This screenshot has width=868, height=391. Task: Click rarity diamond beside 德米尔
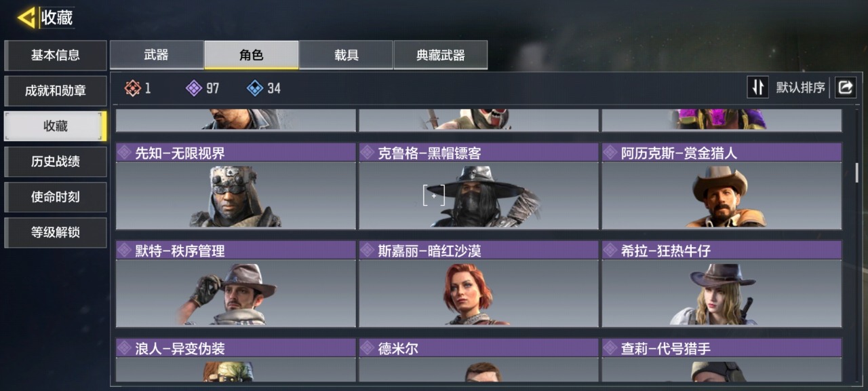pyautogui.click(x=367, y=348)
